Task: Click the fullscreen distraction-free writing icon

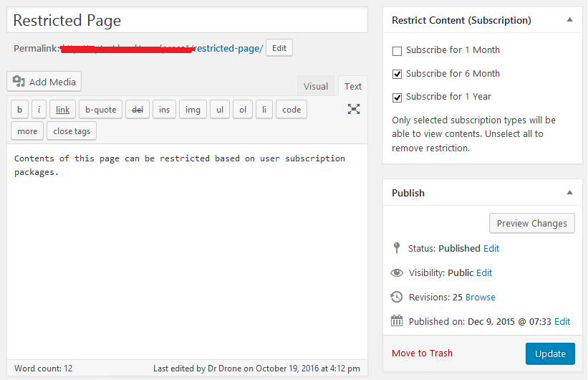Action: pyautogui.click(x=353, y=109)
